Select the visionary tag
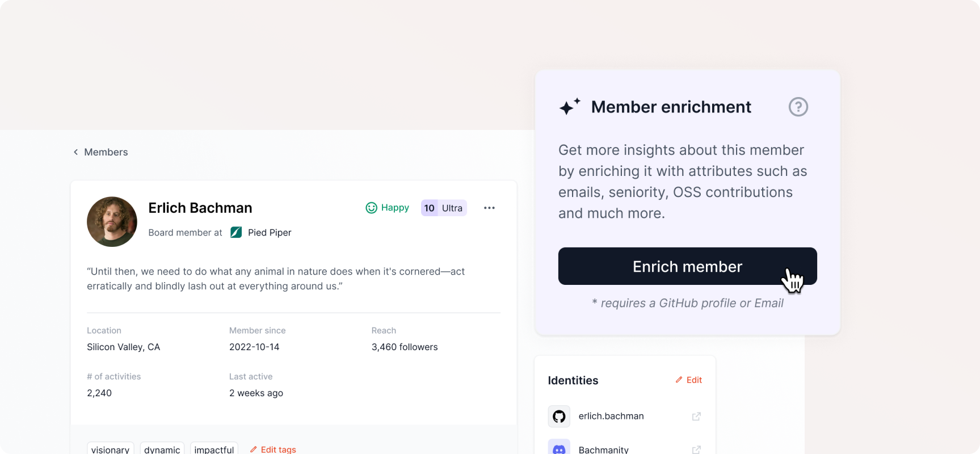Viewport: 980px width, 454px height. (x=110, y=448)
